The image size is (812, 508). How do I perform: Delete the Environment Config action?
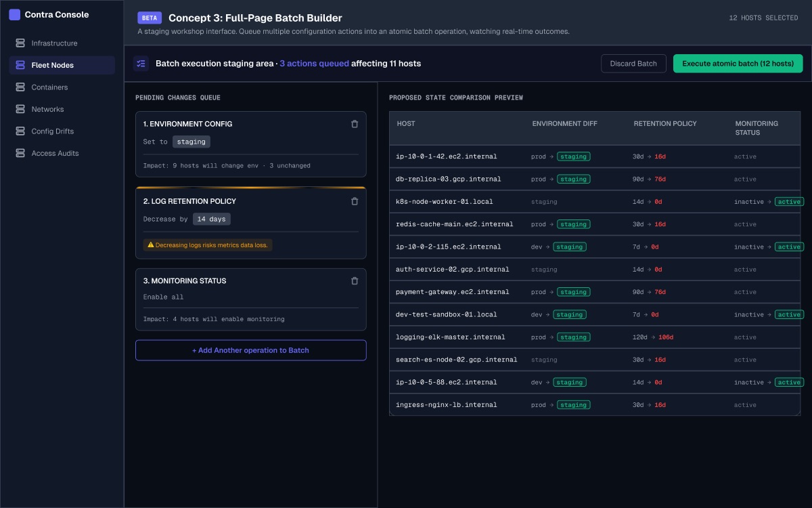pyautogui.click(x=355, y=124)
